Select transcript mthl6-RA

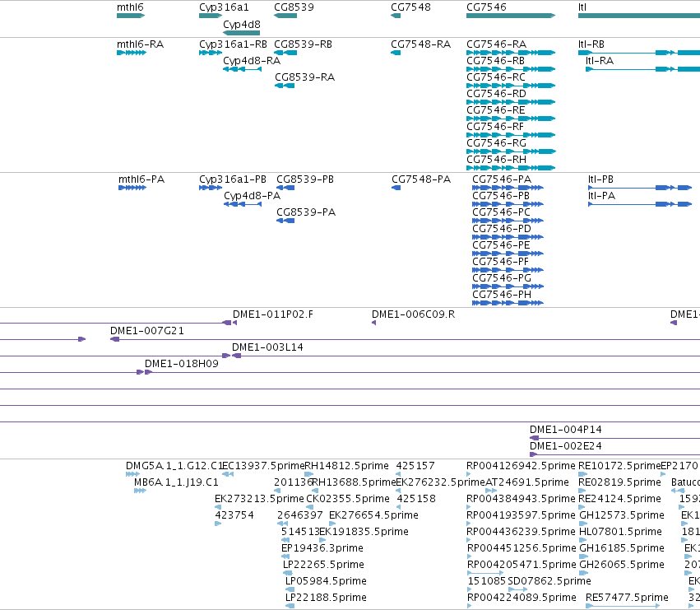pyautogui.click(x=132, y=53)
